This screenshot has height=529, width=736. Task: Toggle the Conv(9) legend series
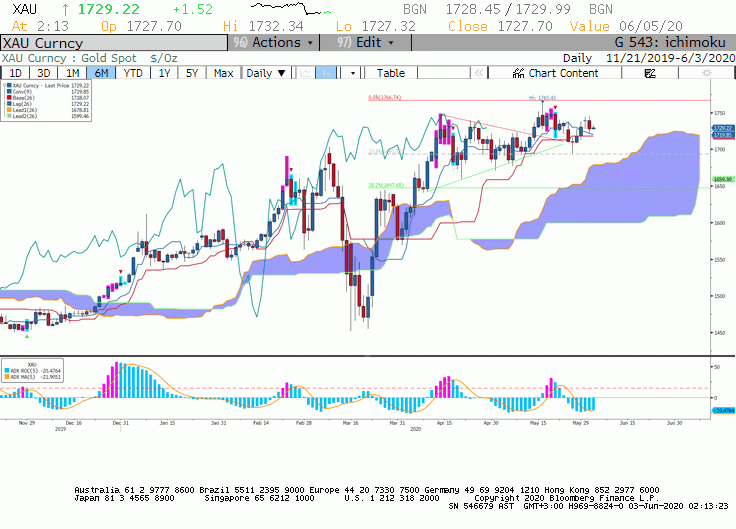point(22,92)
